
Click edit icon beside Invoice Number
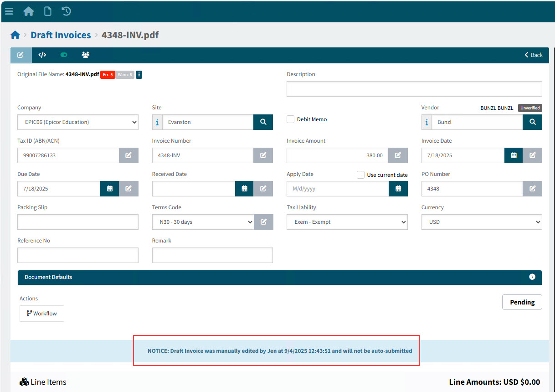point(263,155)
